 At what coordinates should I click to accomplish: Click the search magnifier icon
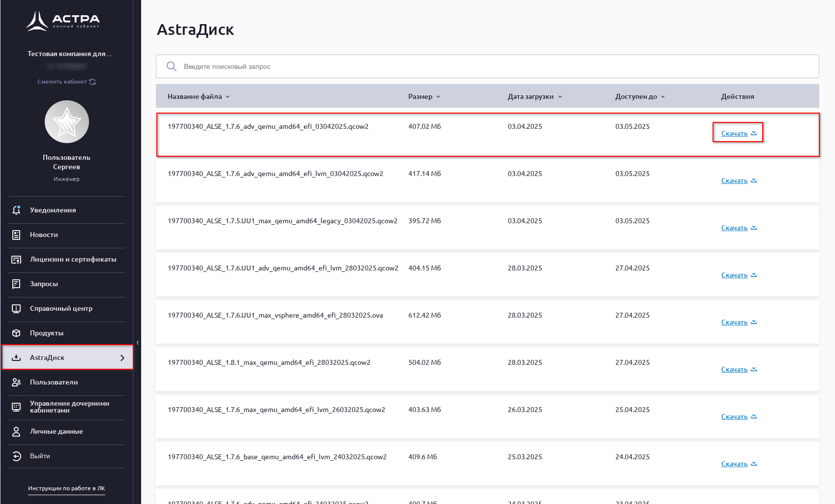(171, 66)
